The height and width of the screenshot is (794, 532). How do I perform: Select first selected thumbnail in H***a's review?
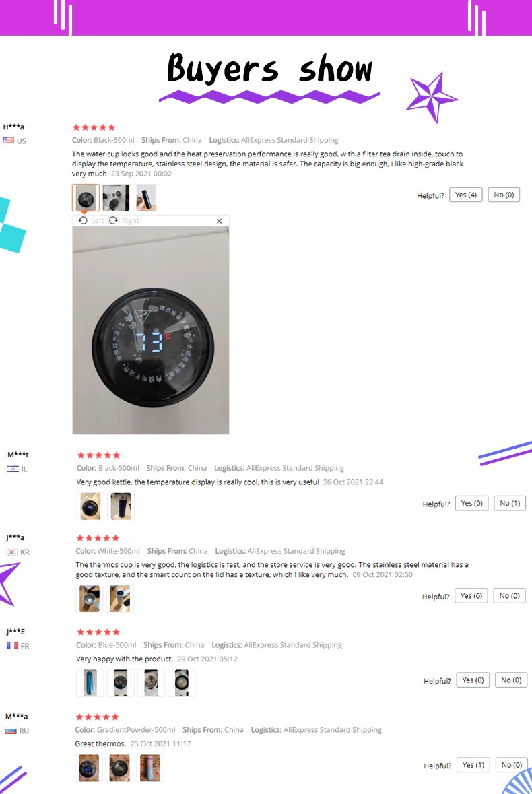pos(86,198)
